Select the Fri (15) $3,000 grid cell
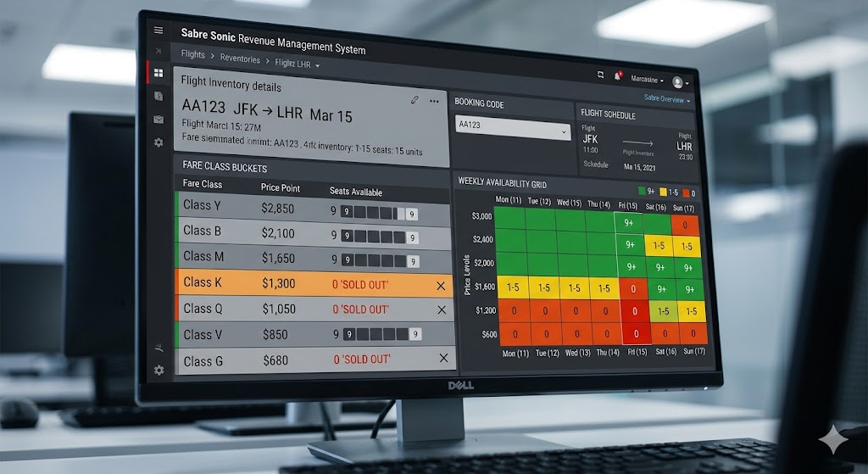This screenshot has height=474, width=868. click(x=628, y=223)
